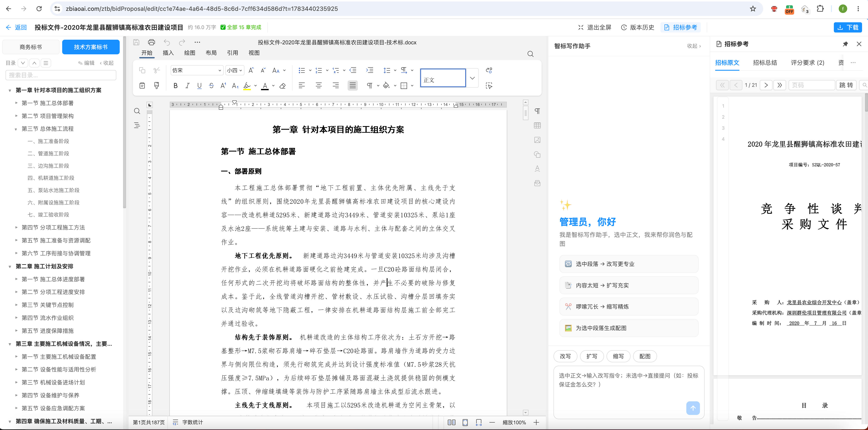Click the Bold formatting icon
This screenshot has height=430, width=868.
[175, 86]
